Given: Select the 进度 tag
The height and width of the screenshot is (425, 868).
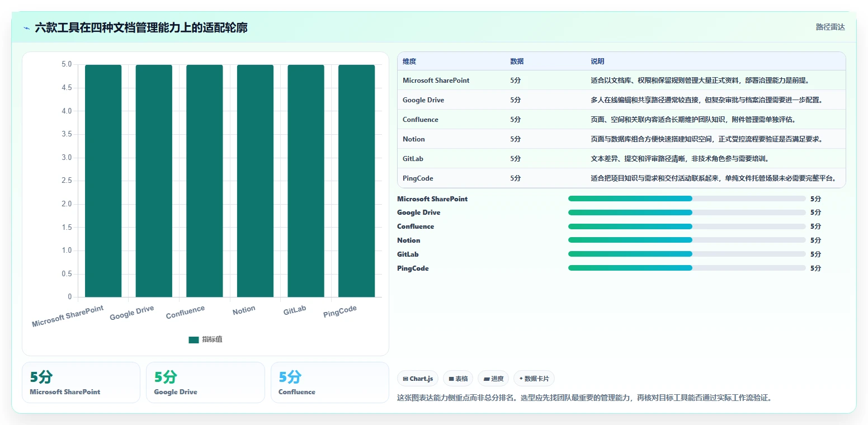Looking at the screenshot, I should (493, 379).
